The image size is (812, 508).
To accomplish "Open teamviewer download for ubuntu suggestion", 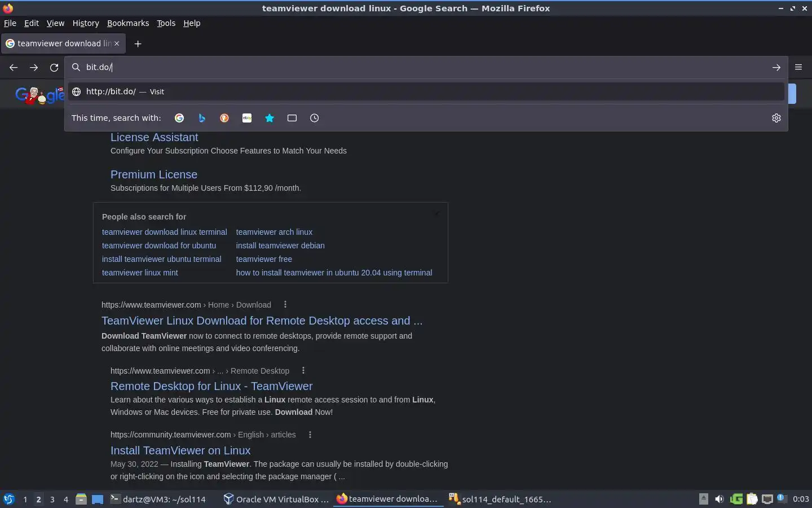I will tap(159, 246).
